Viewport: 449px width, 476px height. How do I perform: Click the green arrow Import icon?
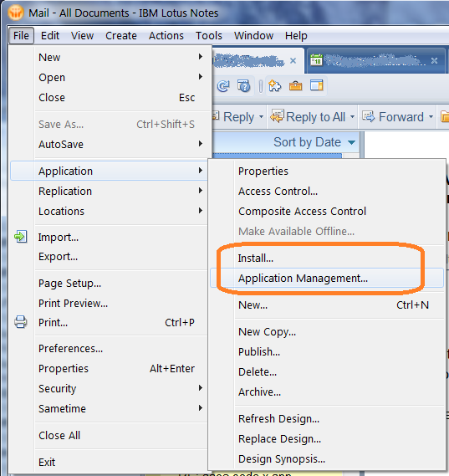pos(21,237)
